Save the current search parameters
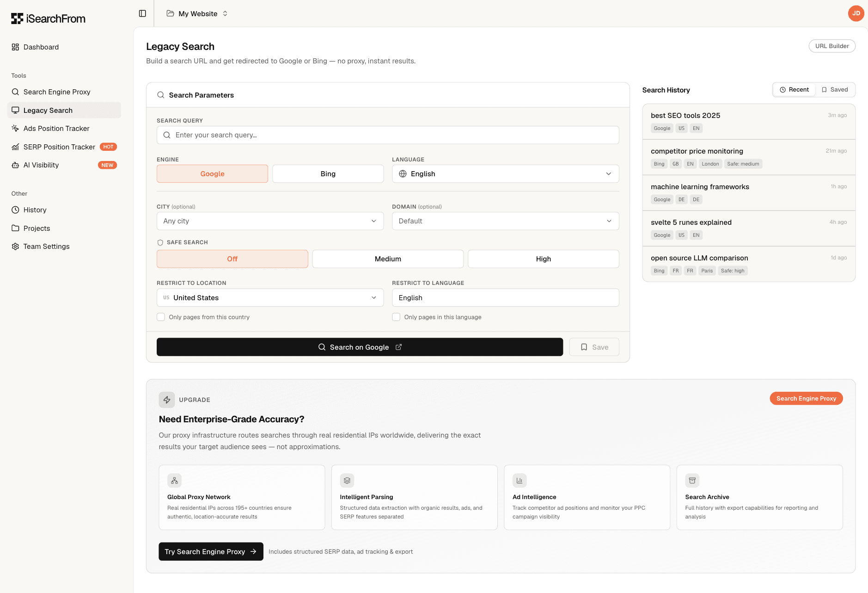The width and height of the screenshot is (868, 593). point(594,347)
